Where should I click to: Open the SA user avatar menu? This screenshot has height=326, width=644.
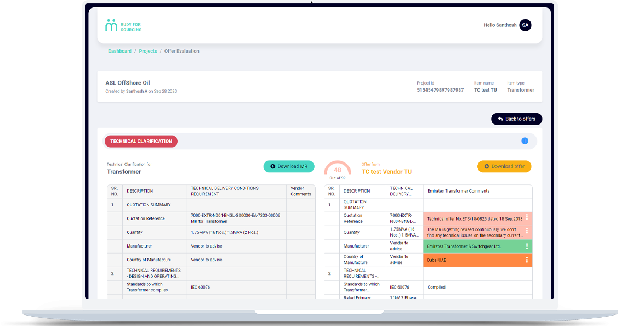pyautogui.click(x=525, y=25)
